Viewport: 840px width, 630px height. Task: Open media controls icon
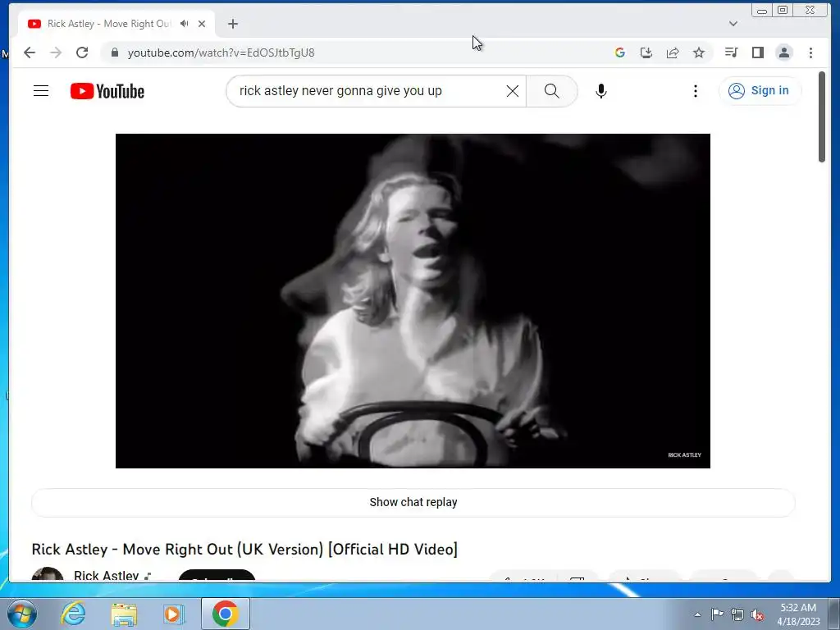(731, 52)
